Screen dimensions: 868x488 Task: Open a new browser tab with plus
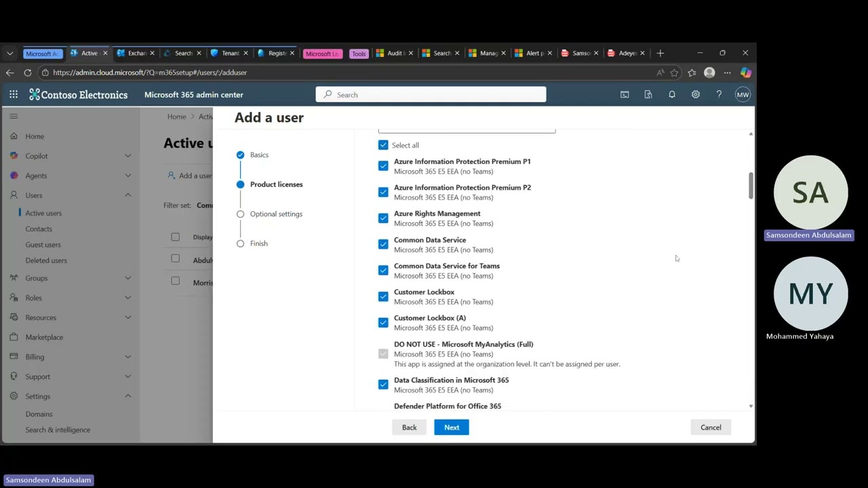click(660, 53)
